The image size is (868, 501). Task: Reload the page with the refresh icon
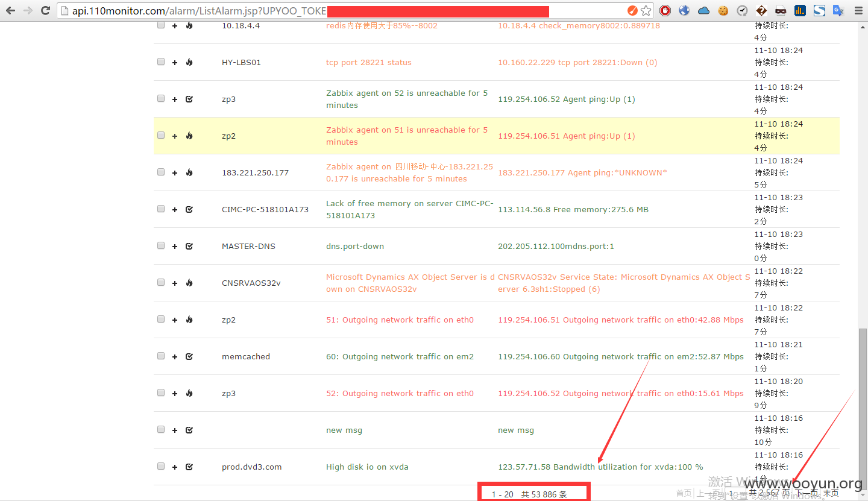pos(45,10)
